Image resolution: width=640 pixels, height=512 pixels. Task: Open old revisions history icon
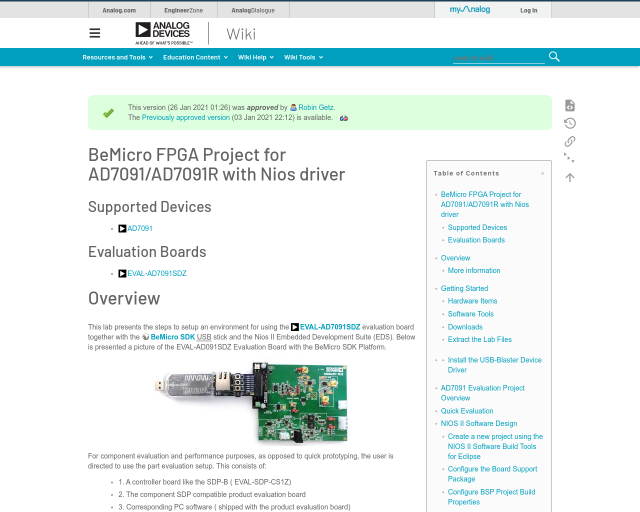[x=569, y=123]
